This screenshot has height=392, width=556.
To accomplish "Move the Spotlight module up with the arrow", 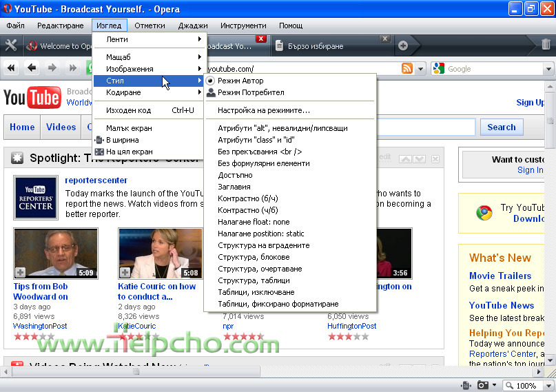I will coord(405,159).
